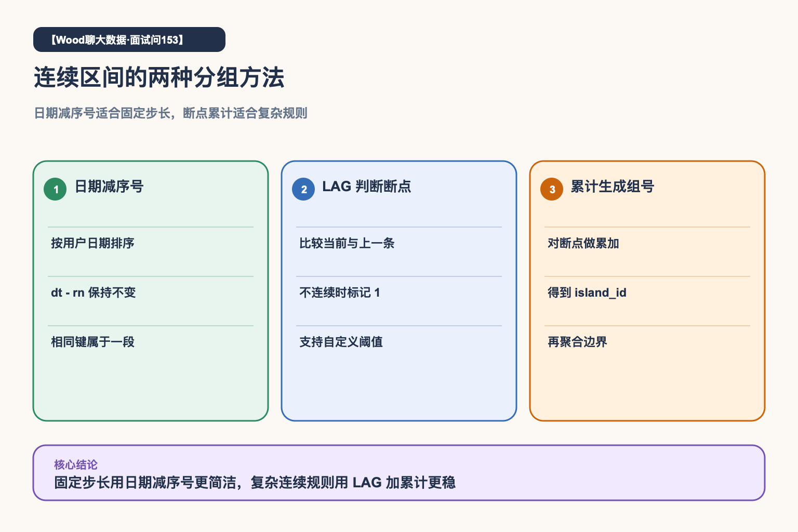Select the title 连续区间的两种分组方法

click(159, 77)
